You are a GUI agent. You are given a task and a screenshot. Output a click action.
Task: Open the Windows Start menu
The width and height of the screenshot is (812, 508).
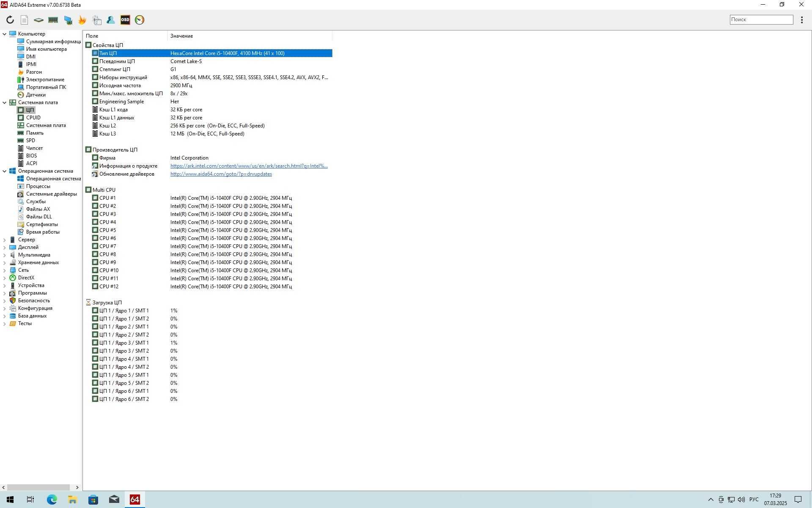(x=10, y=500)
